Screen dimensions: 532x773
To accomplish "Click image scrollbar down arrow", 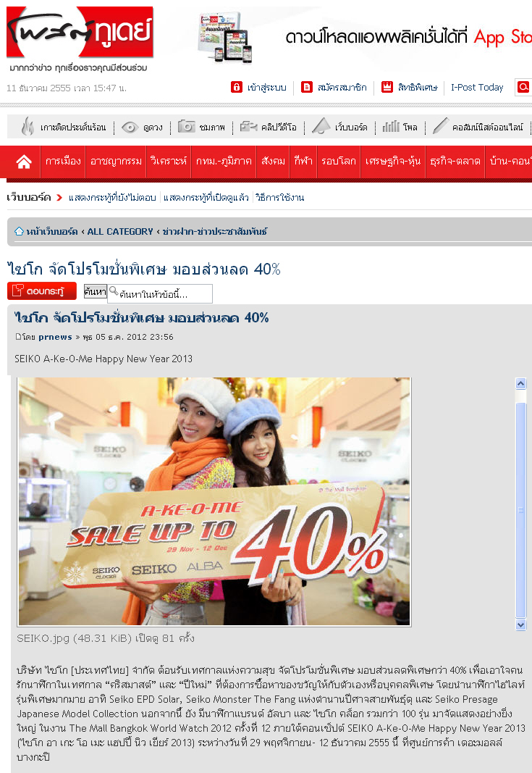I will [520, 624].
